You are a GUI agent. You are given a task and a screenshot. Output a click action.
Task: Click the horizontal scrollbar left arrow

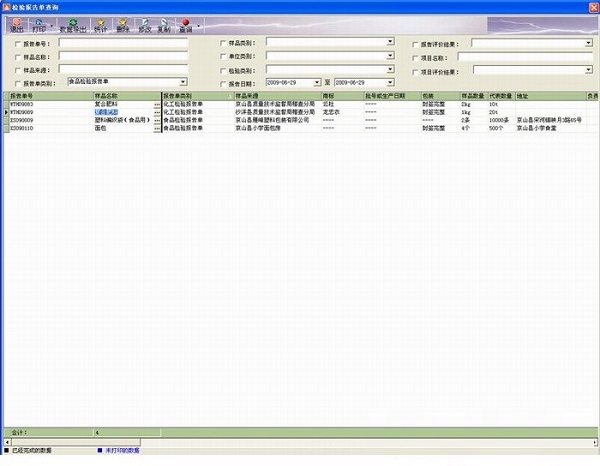click(7, 443)
